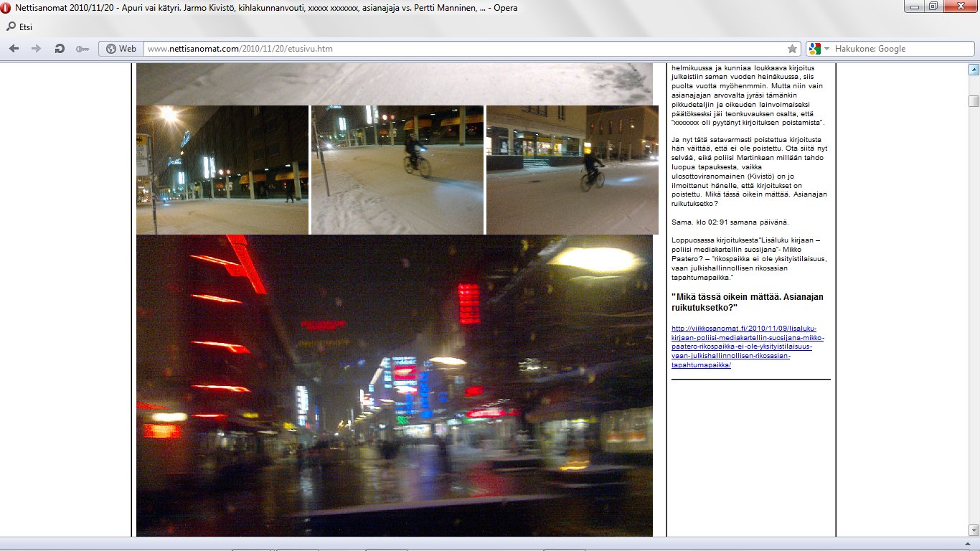Open the password wand key icon
The height and width of the screenshot is (551, 980).
(x=82, y=49)
